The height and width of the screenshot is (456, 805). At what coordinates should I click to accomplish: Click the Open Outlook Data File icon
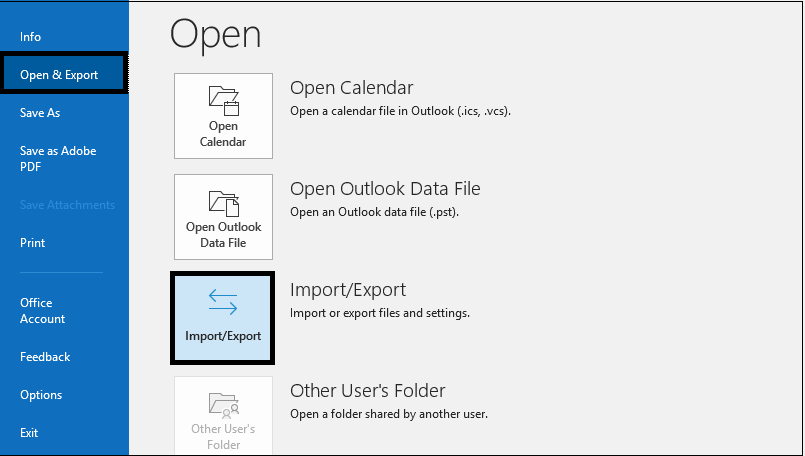(223, 201)
